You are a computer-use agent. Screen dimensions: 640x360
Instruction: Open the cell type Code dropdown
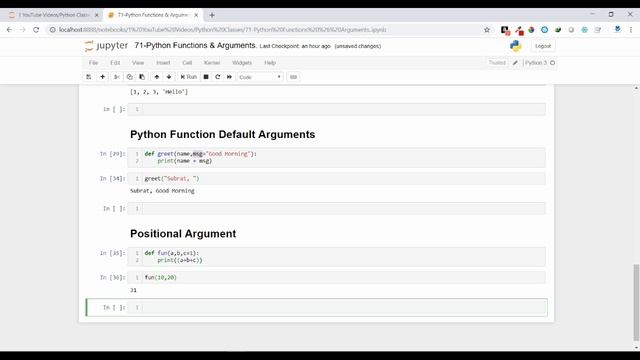point(260,77)
